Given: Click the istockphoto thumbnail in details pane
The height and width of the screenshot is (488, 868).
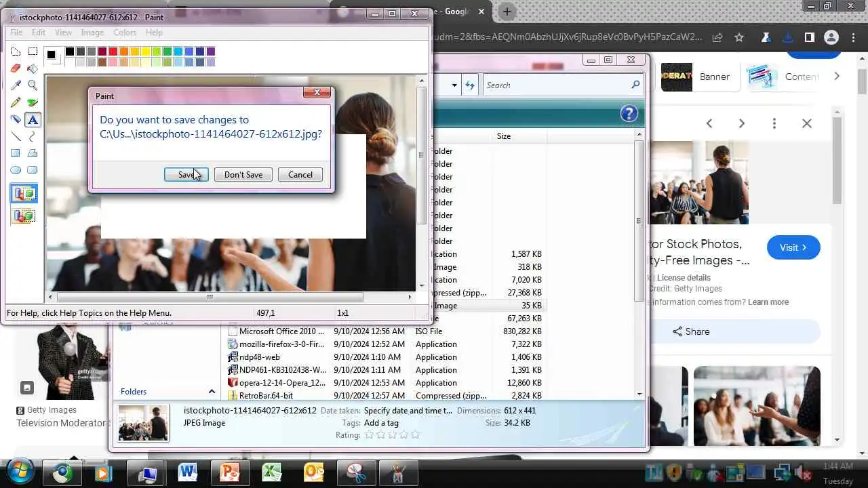Looking at the screenshot, I should (143, 423).
